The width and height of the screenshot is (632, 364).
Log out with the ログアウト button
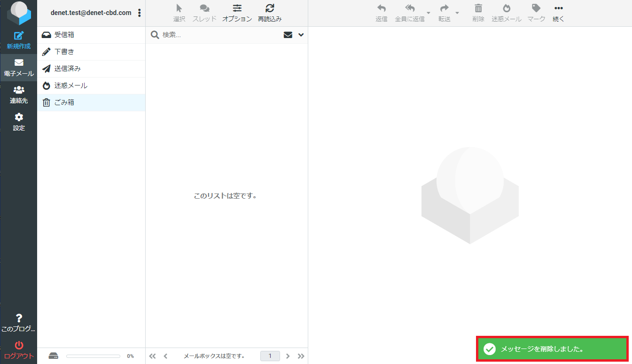19,350
